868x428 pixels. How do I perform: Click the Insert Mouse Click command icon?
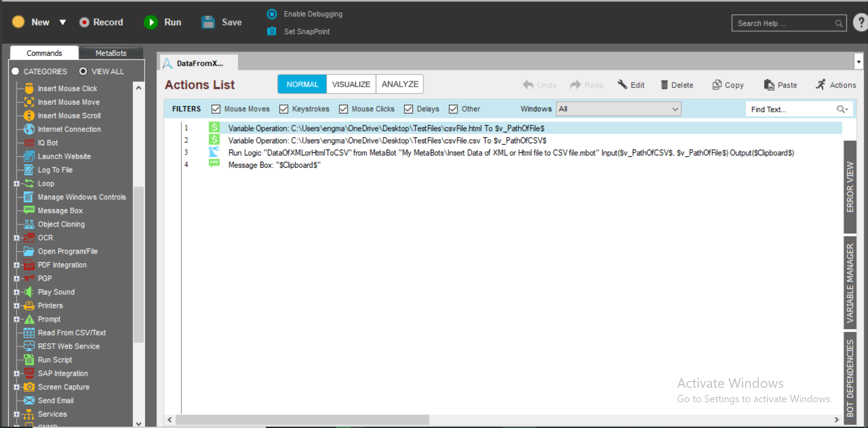[x=29, y=88]
